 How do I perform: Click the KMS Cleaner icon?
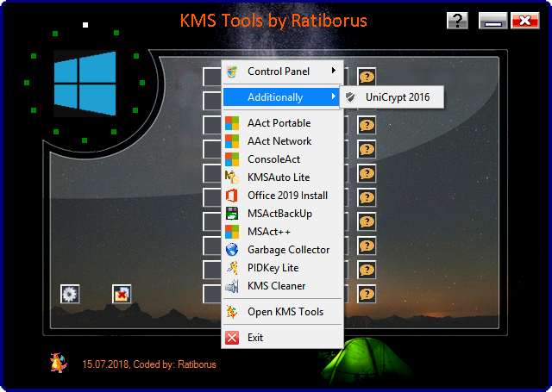click(x=231, y=286)
